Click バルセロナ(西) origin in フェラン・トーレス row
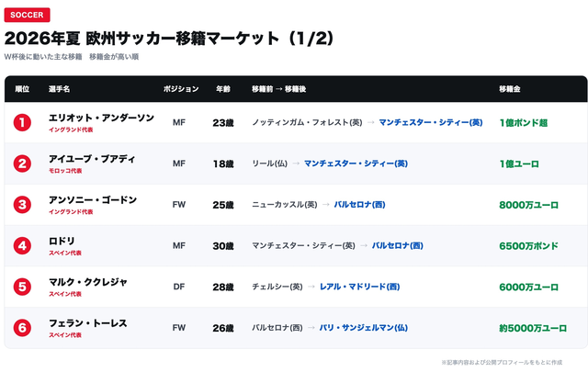The height and width of the screenshot is (372, 588). tap(277, 328)
